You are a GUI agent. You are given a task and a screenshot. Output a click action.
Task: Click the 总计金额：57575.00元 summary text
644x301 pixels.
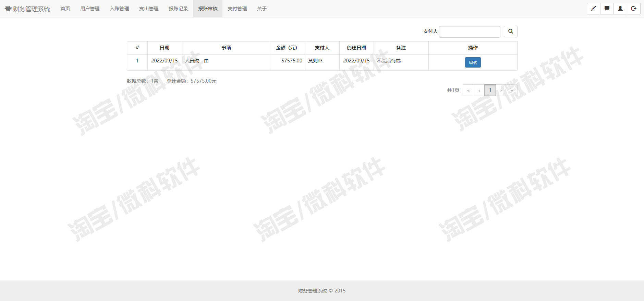click(x=192, y=81)
